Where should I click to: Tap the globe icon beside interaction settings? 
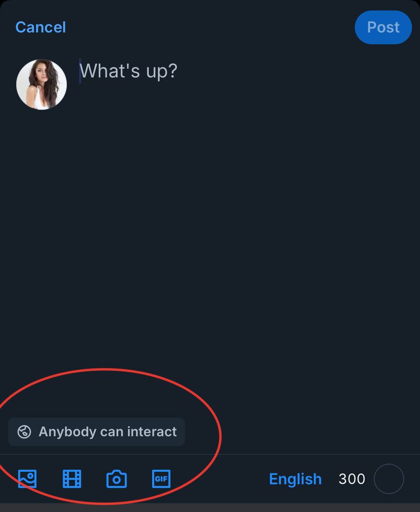24,432
